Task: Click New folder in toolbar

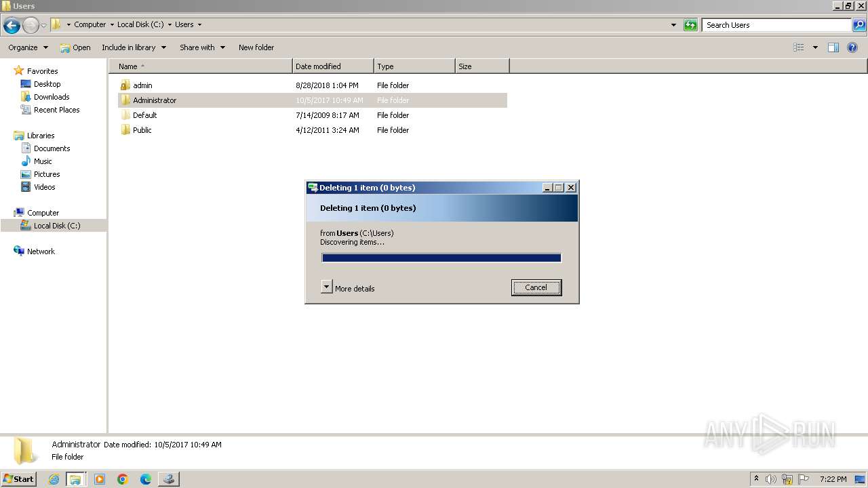Action: [x=256, y=47]
